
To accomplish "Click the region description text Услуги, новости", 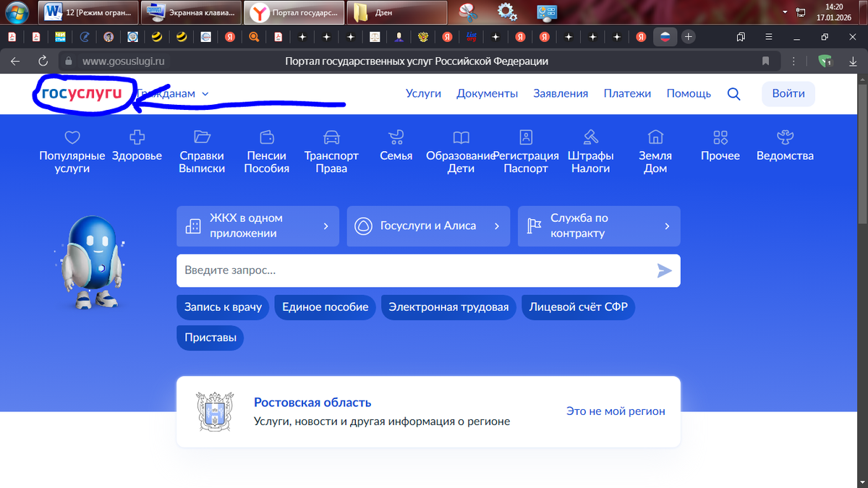I will (382, 421).
